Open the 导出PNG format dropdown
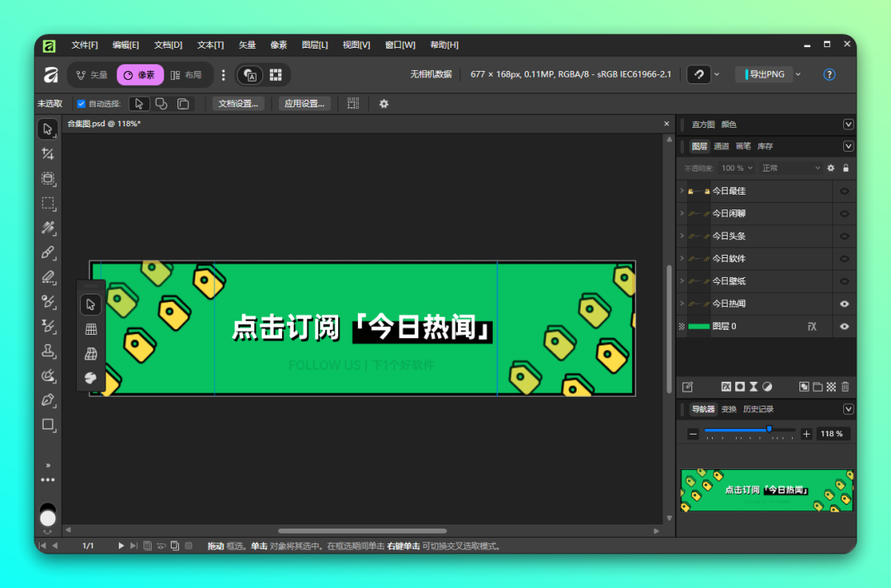 point(797,74)
